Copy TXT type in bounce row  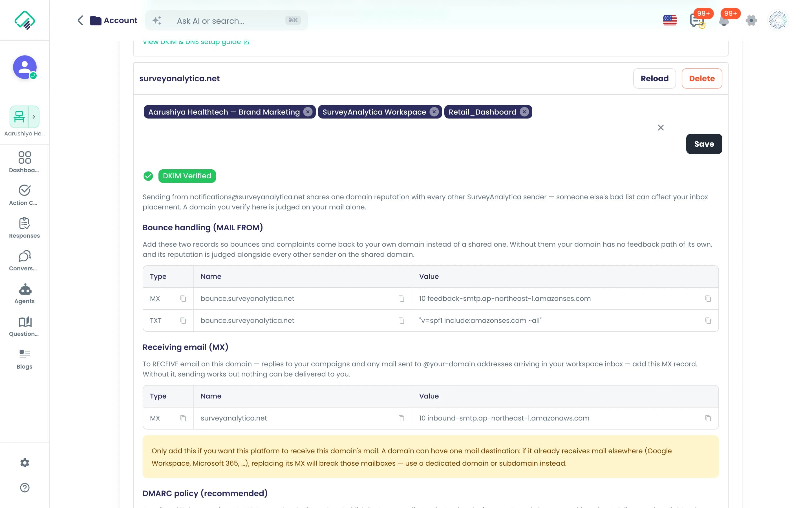[183, 321]
